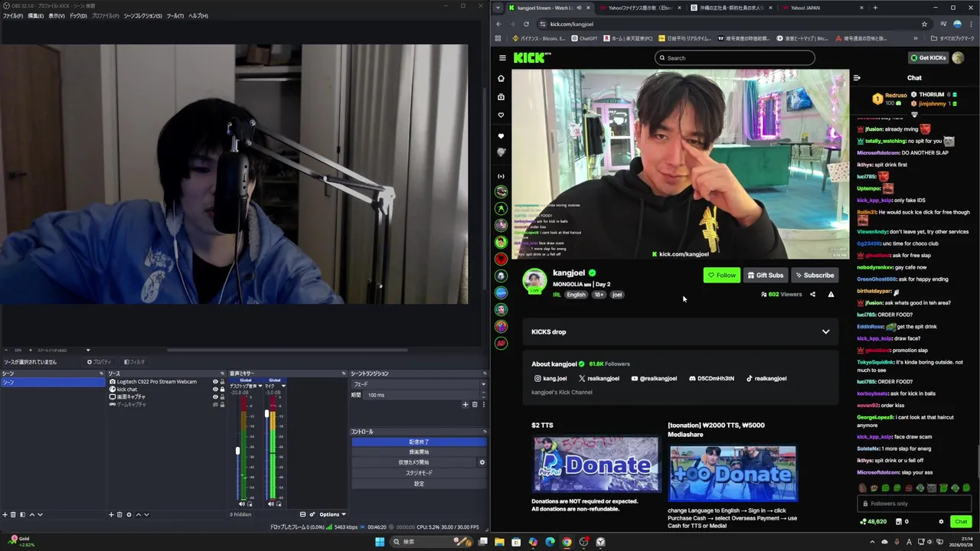
Task: Focus the Kick search field
Action: tap(734, 57)
